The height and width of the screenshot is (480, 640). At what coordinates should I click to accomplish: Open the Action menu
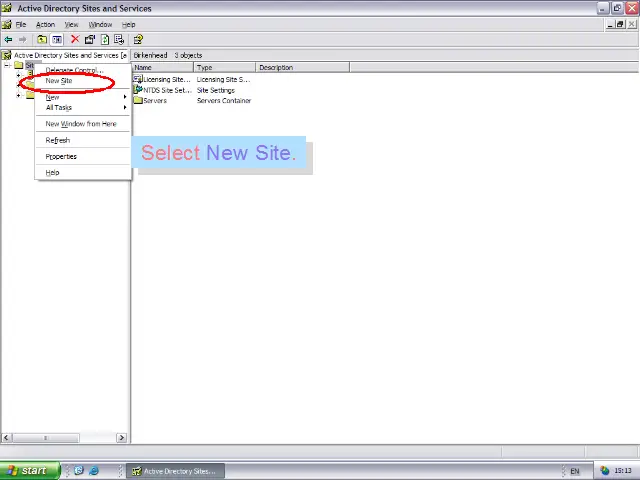click(45, 24)
